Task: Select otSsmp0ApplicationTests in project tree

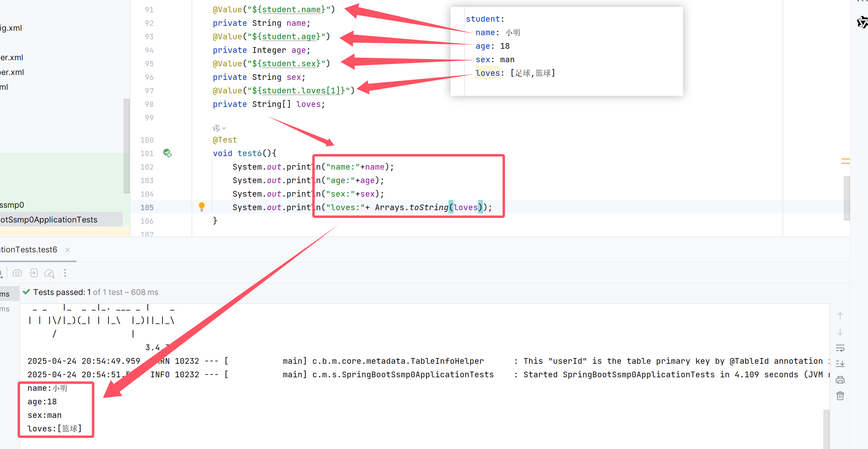Action: click(49, 220)
